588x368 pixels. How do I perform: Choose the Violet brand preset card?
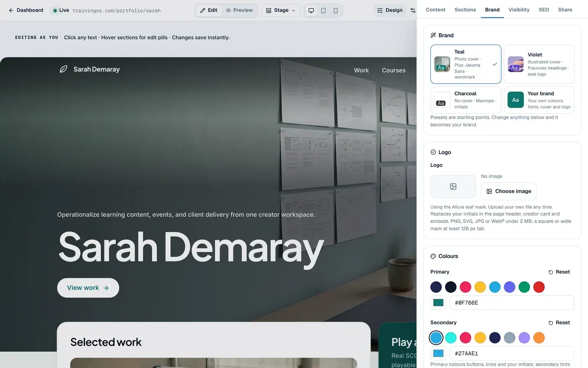(x=539, y=64)
